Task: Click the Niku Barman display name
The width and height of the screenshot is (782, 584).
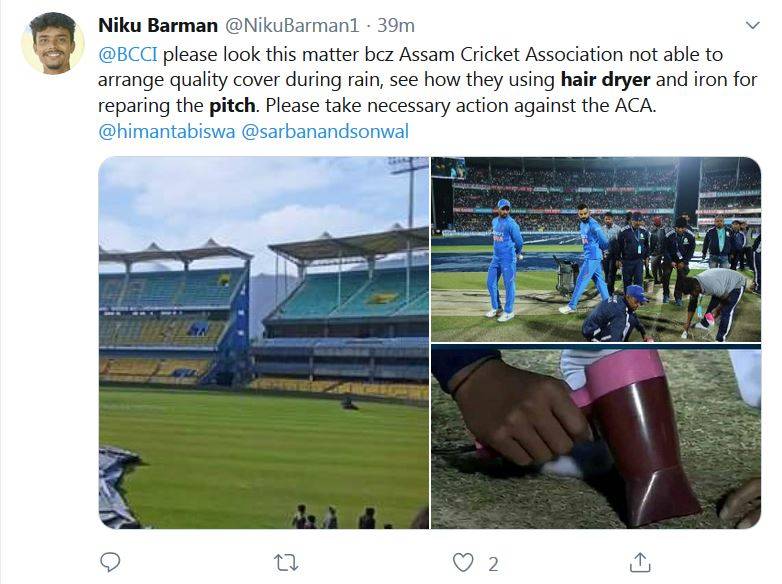Action: pos(159,25)
